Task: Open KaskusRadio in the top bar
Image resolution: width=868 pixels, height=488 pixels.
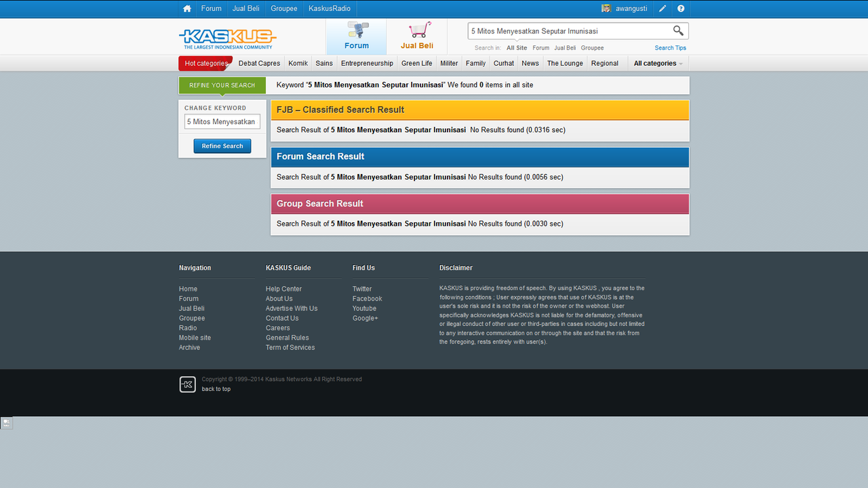Action: pos(330,9)
